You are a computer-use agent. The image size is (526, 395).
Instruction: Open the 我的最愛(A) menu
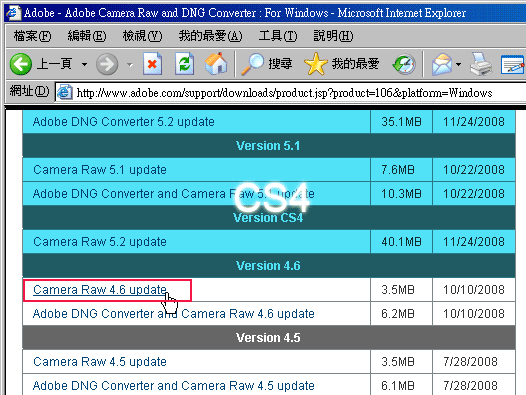[210, 36]
